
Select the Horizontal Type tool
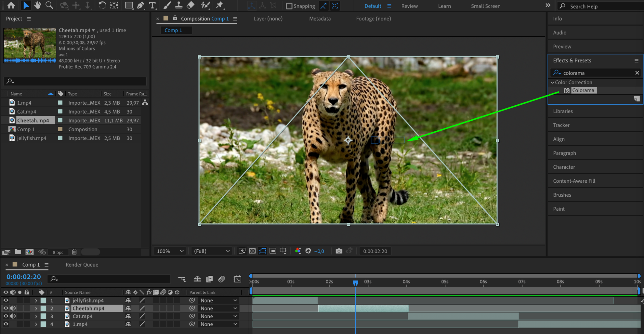tap(152, 5)
